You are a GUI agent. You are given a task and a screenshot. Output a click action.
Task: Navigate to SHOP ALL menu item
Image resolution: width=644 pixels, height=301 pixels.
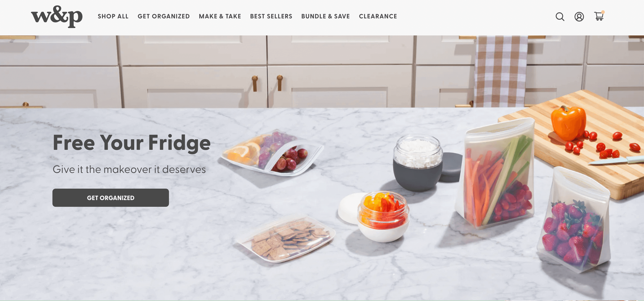[113, 16]
